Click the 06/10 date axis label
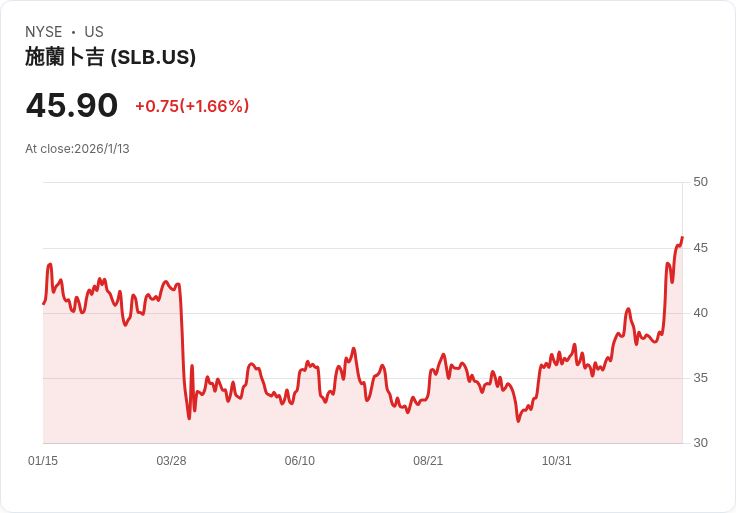The width and height of the screenshot is (736, 513). pyautogui.click(x=300, y=461)
